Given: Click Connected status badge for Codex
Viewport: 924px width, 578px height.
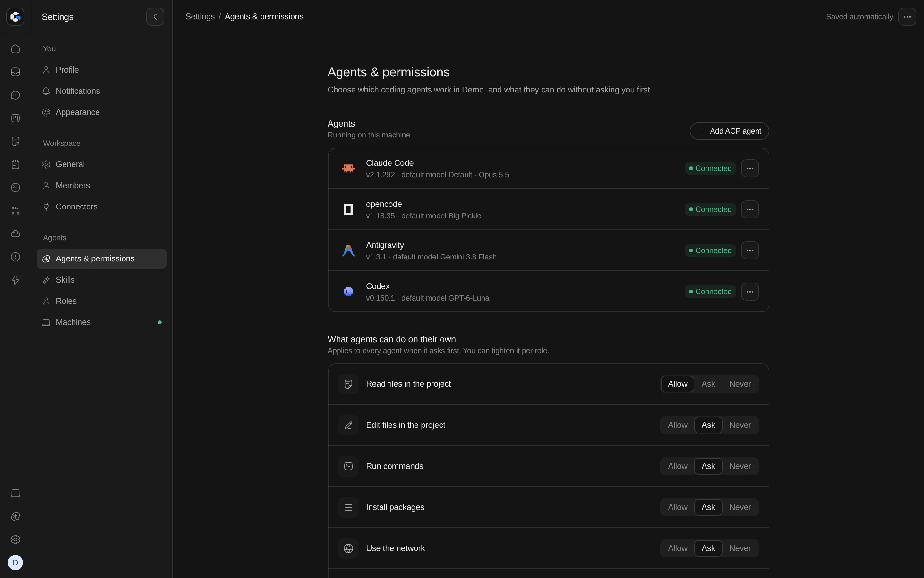Looking at the screenshot, I should tap(710, 292).
